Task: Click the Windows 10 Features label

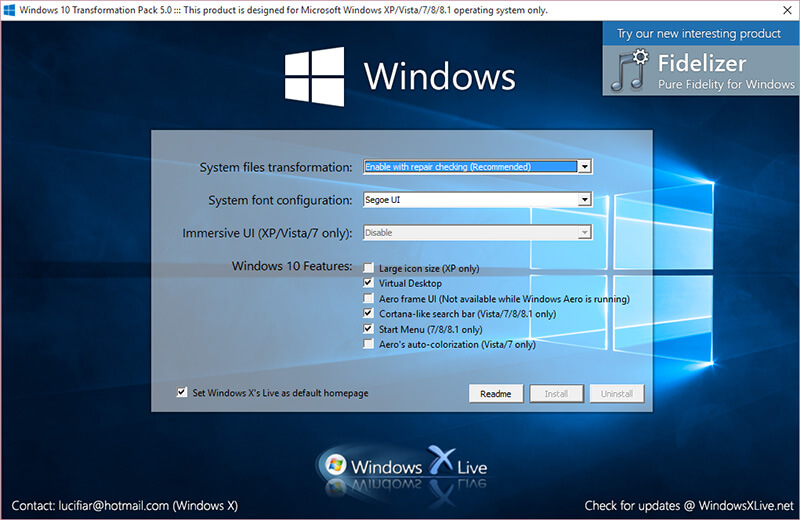Action: click(x=292, y=266)
